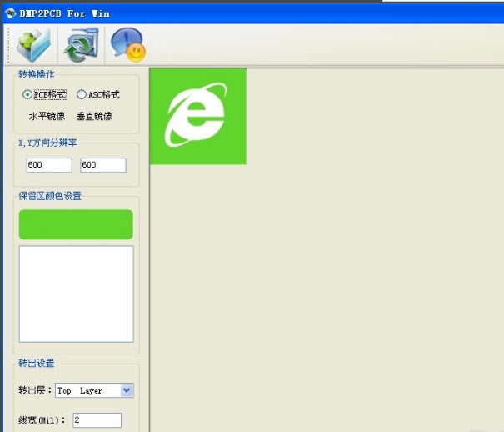Click the BMP2PCB title bar app icon
The width and height of the screenshot is (504, 432).
10,13
